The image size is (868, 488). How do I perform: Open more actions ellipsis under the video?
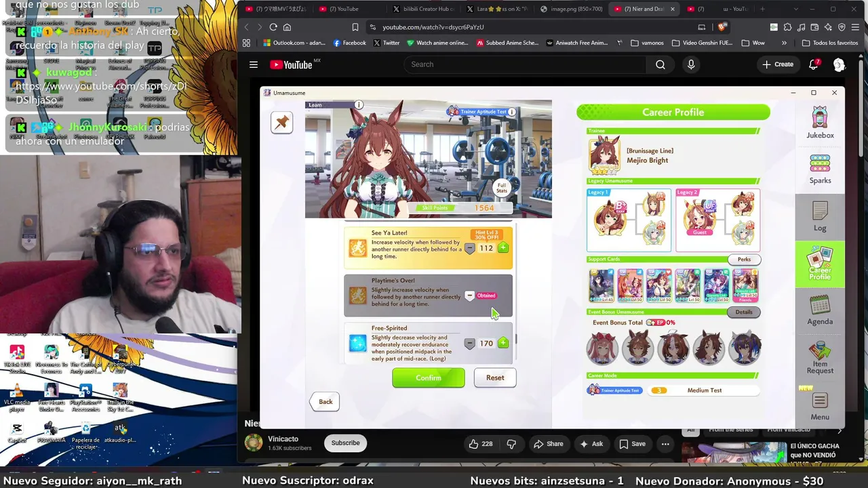[665, 444]
